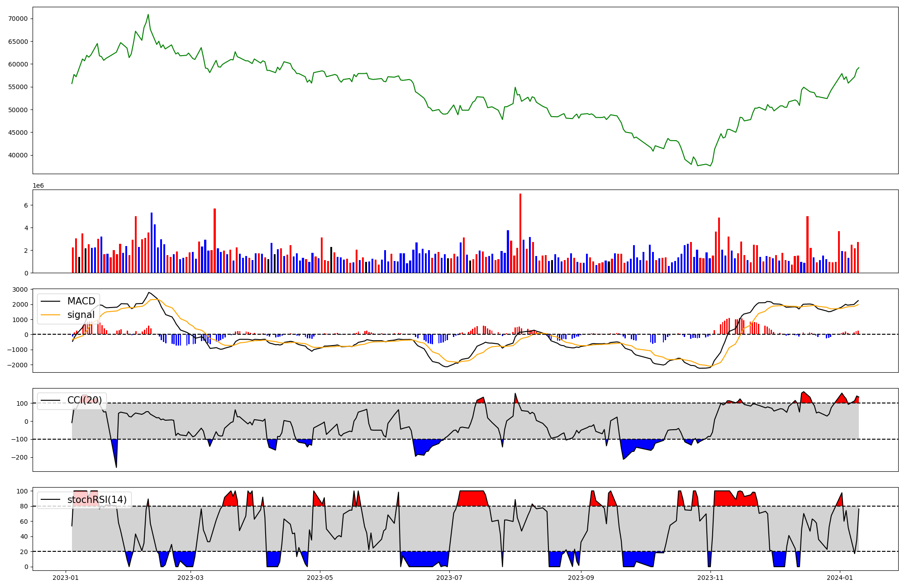The image size is (905, 588).
Task: Click the 2023-01 x-axis date label
Action: click(x=66, y=578)
